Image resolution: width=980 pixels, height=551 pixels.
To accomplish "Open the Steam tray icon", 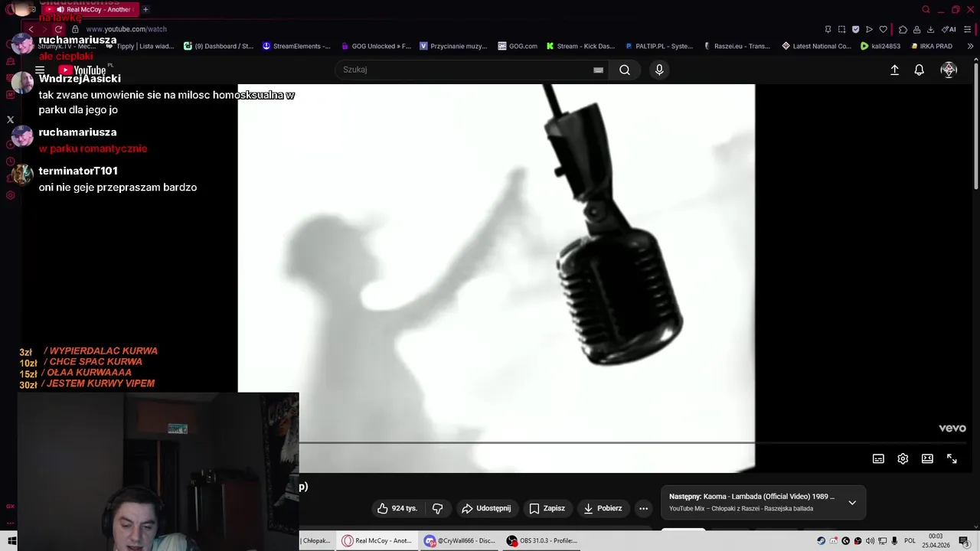I will click(x=822, y=541).
